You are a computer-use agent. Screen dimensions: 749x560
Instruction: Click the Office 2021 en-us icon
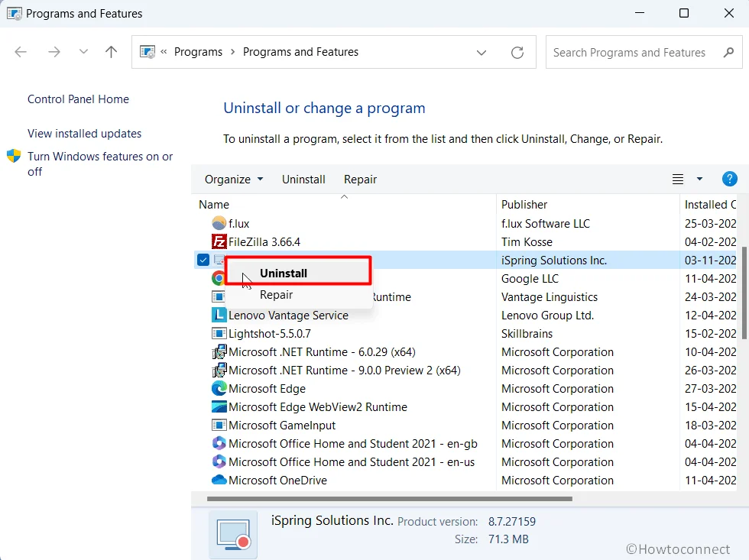click(x=219, y=461)
